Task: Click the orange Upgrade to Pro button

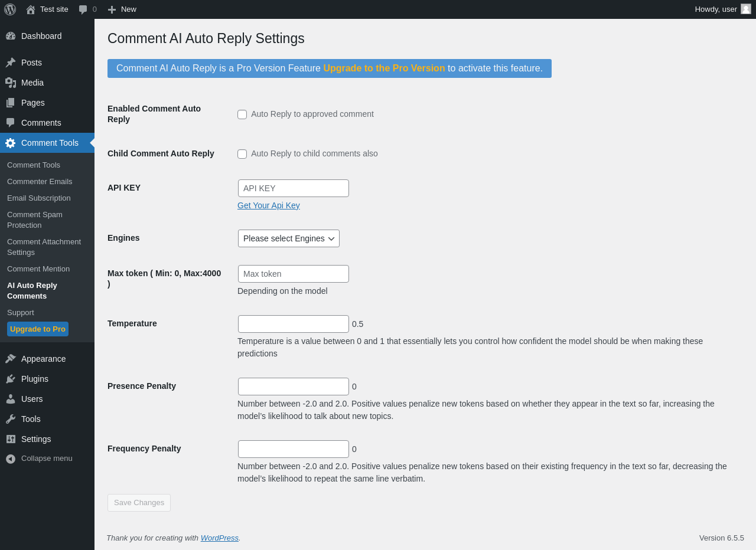Action: 38,329
